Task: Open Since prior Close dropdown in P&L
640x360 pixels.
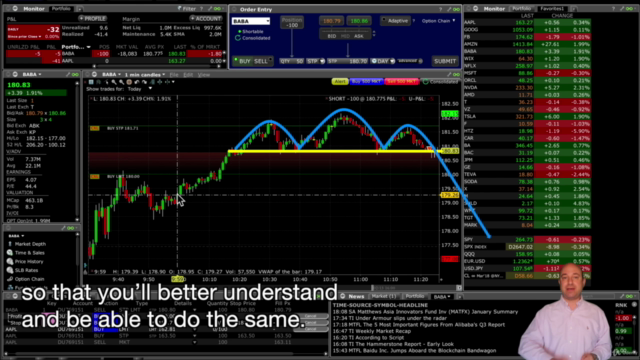Action: 24,37
